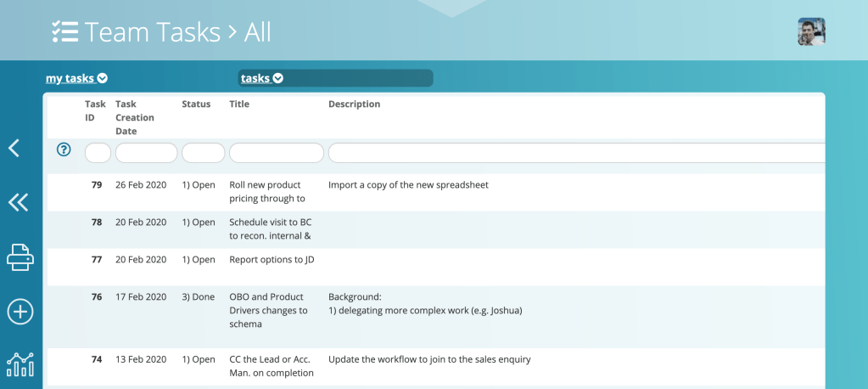
Task: Open the tasks dropdown menu
Action: pyautogui.click(x=262, y=78)
